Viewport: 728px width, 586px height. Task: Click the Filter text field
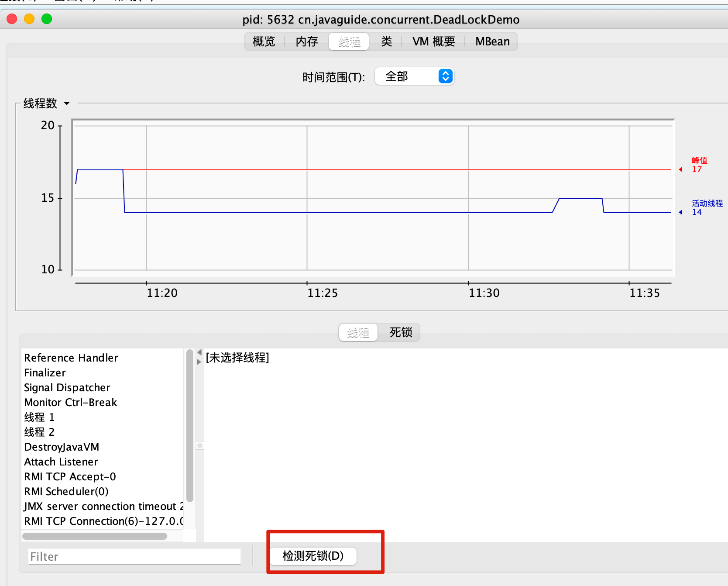[134, 556]
